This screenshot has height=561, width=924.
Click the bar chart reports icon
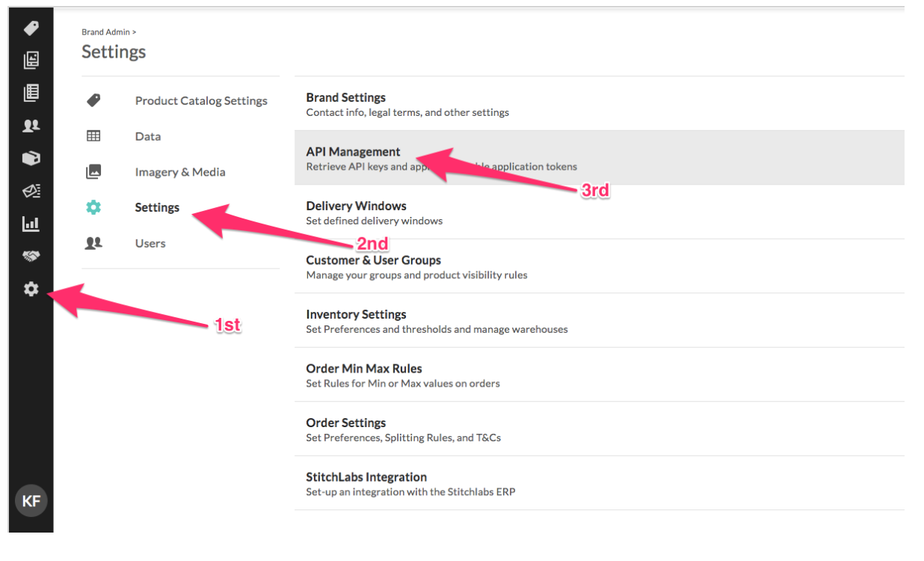click(31, 224)
